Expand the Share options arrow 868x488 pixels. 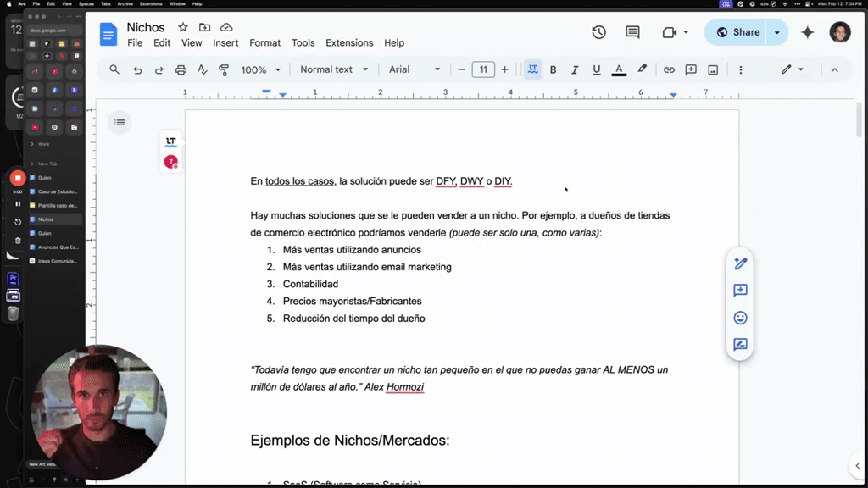point(776,32)
